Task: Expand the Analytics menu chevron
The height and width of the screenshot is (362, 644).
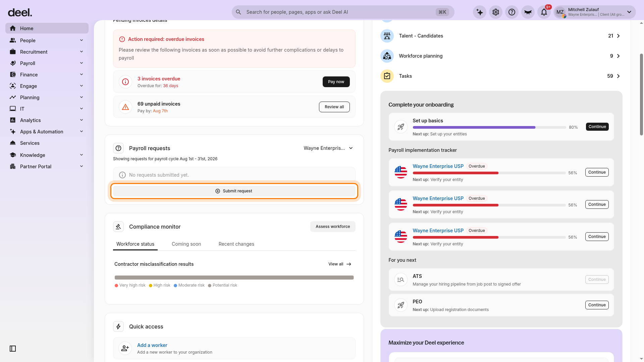Action: (82, 120)
